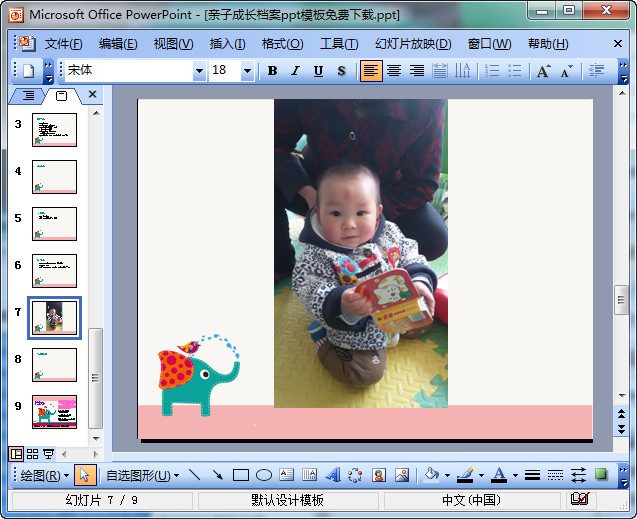
Task: Select slide 9 thumbnail
Action: (54, 412)
